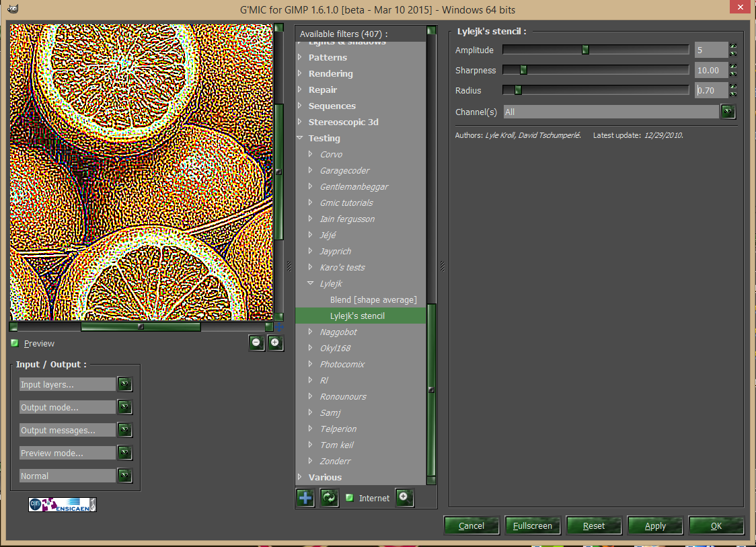Collapse the Testing filter category
756x547 pixels.
(300, 138)
